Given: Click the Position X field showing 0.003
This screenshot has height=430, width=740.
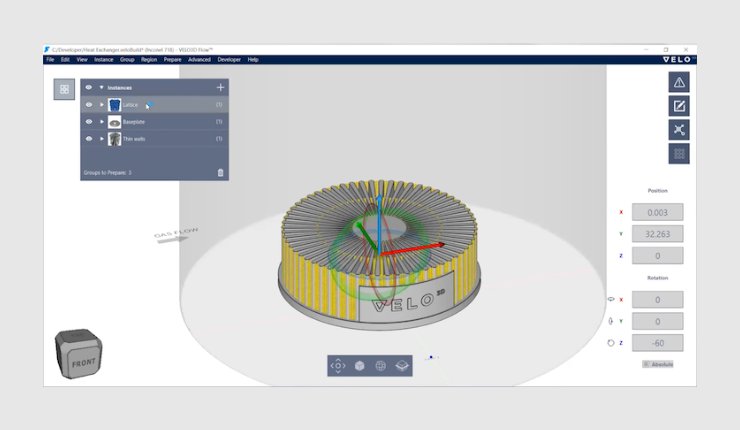Looking at the screenshot, I should (657, 212).
